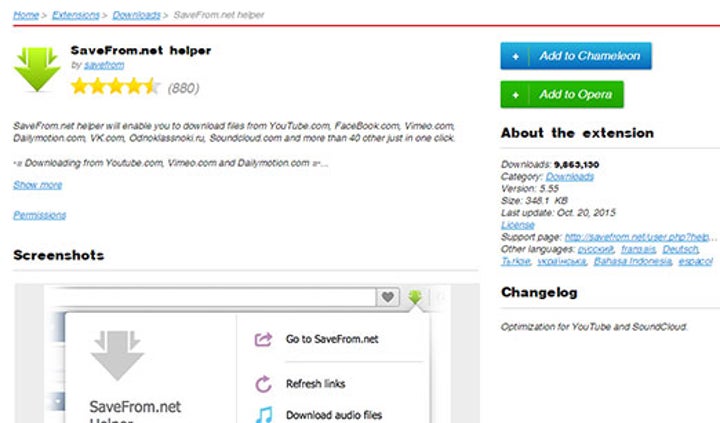Click the heart bookmark icon in screenshot
This screenshot has width=720, height=423.
[x=388, y=297]
